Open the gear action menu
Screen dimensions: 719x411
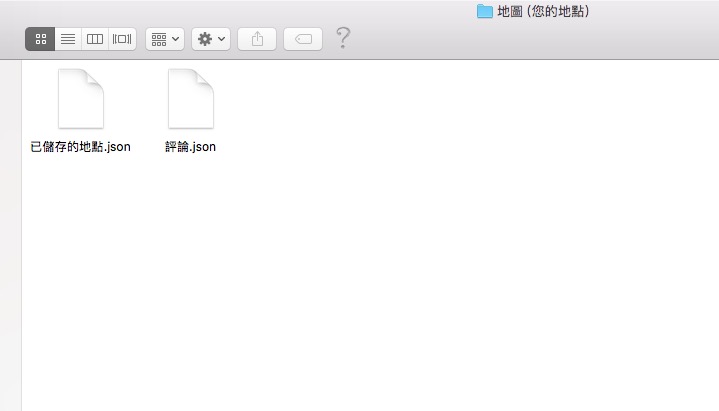[211, 39]
